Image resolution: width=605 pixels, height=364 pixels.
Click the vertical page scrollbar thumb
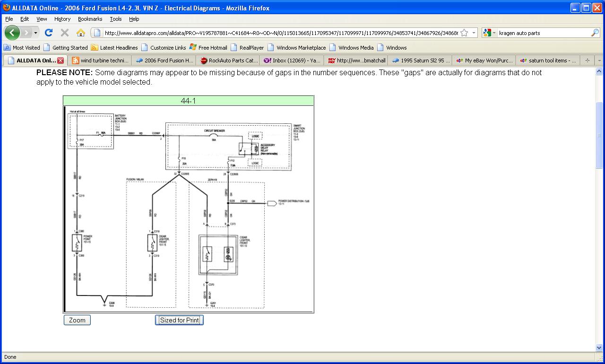[x=599, y=135]
